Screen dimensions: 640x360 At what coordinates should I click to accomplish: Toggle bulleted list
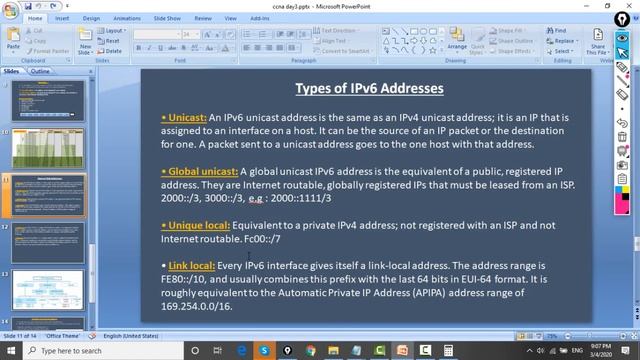(x=248, y=35)
